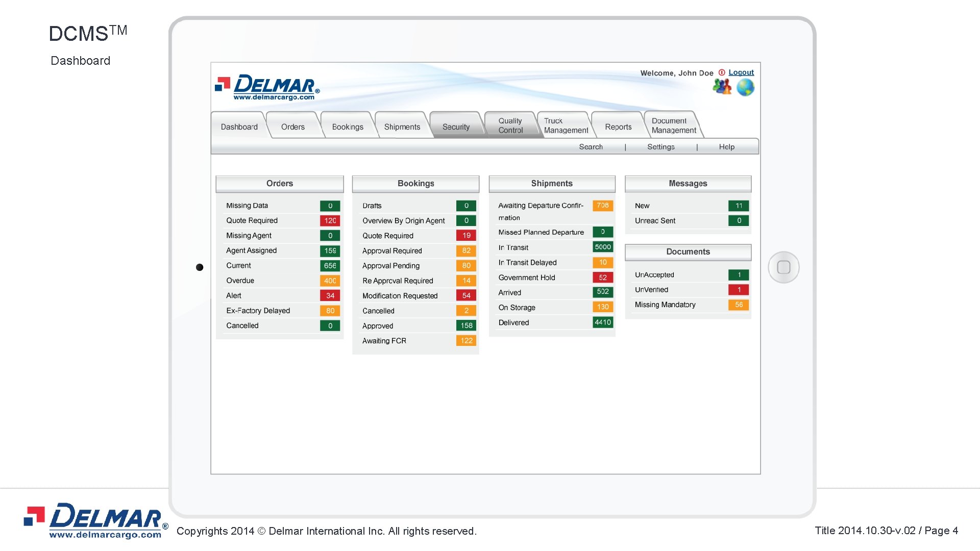Switch to the Orders tab

293,127
